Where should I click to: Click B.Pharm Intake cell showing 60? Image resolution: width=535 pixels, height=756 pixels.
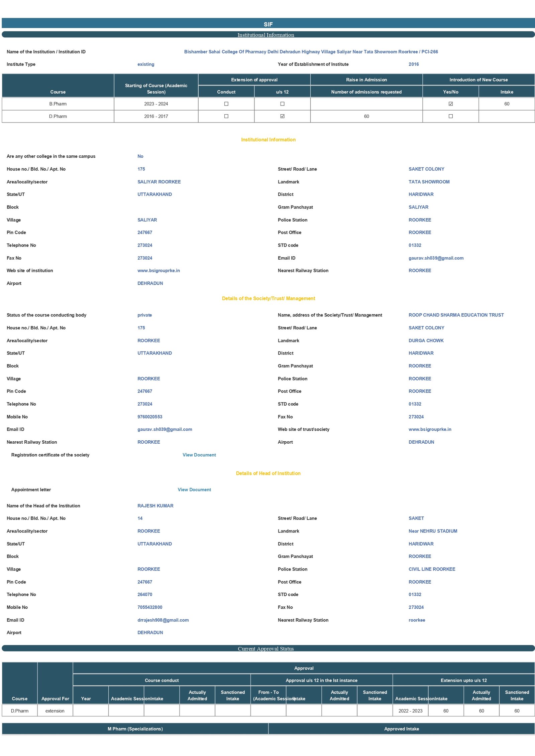(506, 104)
